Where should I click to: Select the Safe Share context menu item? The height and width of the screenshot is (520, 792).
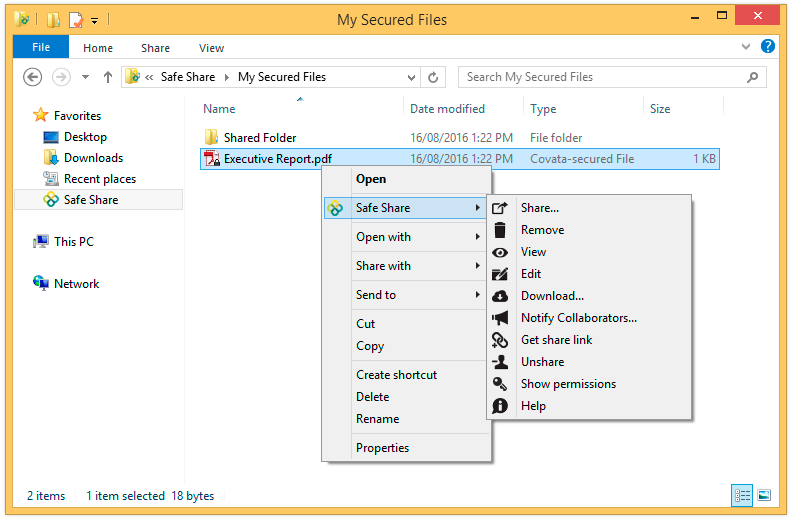[x=405, y=208]
